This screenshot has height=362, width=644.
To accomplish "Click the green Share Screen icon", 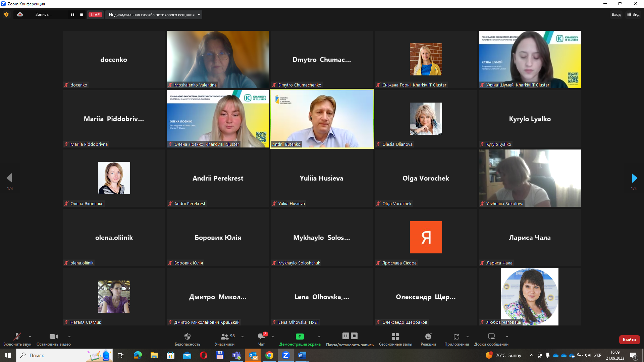I will (300, 337).
